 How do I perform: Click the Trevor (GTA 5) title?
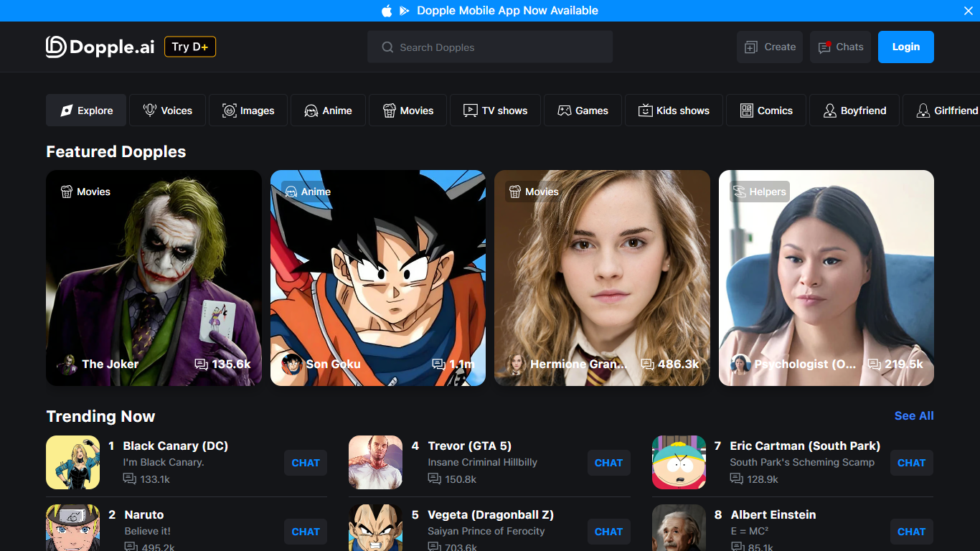[x=469, y=446]
